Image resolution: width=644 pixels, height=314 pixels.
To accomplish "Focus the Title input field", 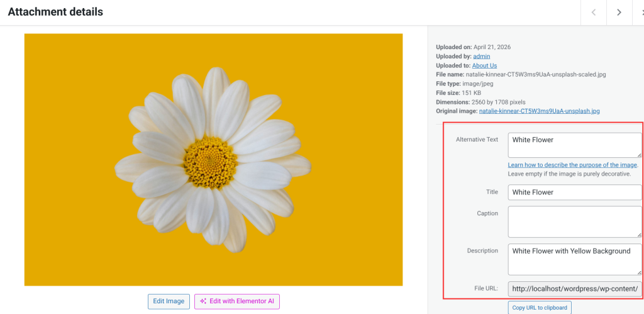I will pyautogui.click(x=575, y=192).
